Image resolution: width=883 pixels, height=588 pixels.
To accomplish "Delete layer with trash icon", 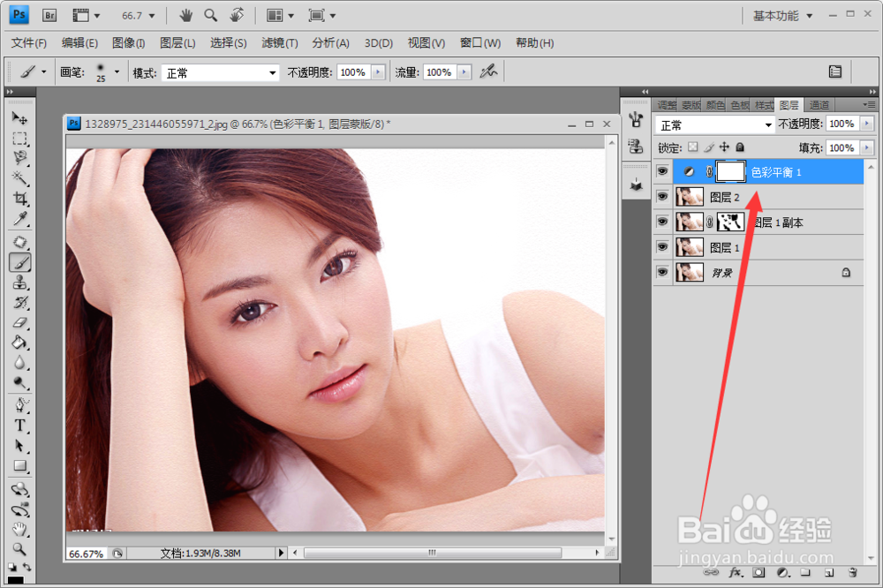I will click(853, 573).
